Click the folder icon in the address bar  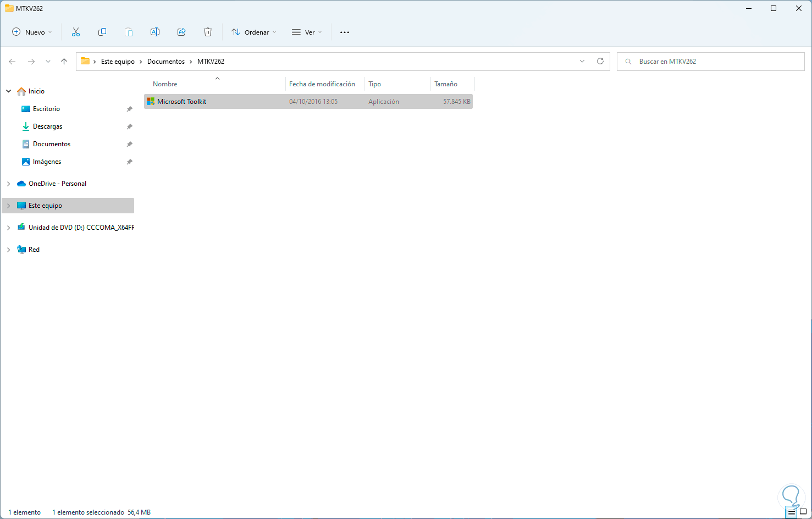point(85,61)
